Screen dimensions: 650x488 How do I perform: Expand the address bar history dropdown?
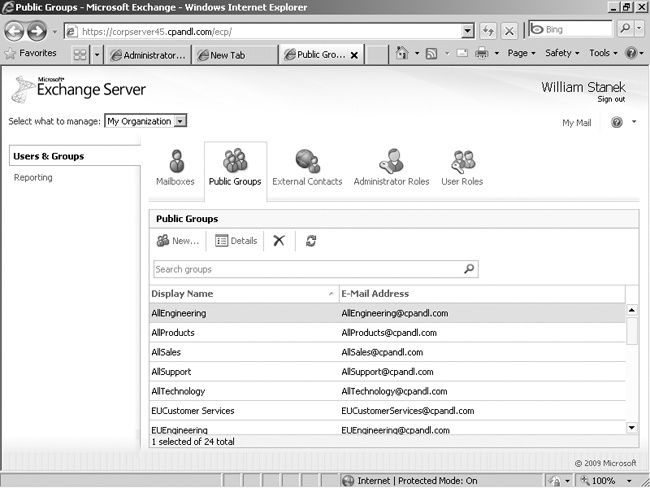pyautogui.click(x=468, y=31)
